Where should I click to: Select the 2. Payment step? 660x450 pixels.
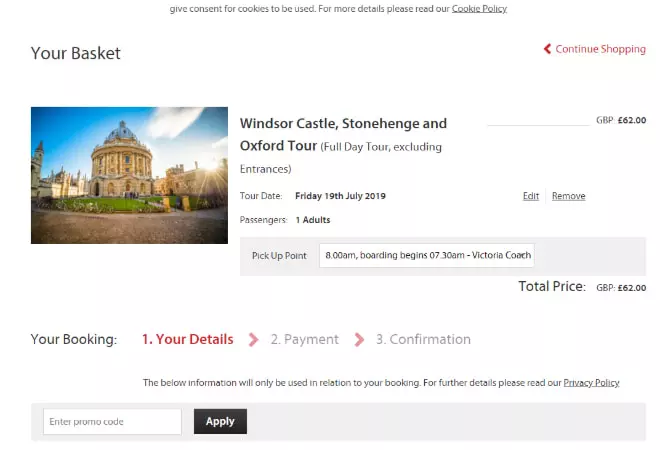tap(304, 339)
